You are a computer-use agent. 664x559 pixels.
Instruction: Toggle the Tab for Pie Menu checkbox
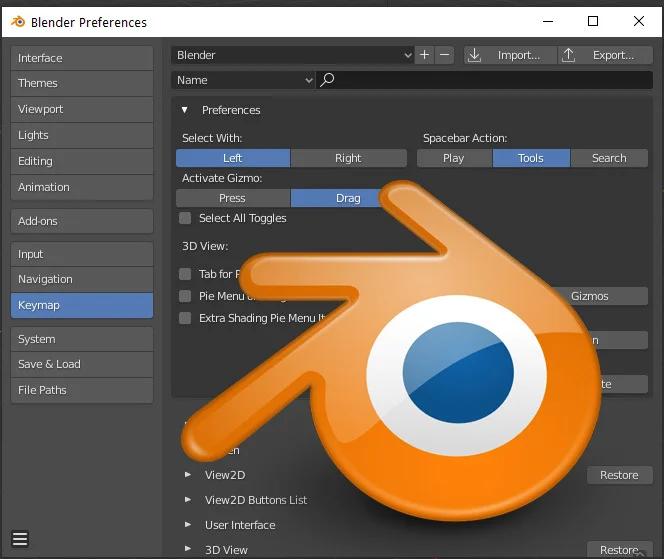185,274
